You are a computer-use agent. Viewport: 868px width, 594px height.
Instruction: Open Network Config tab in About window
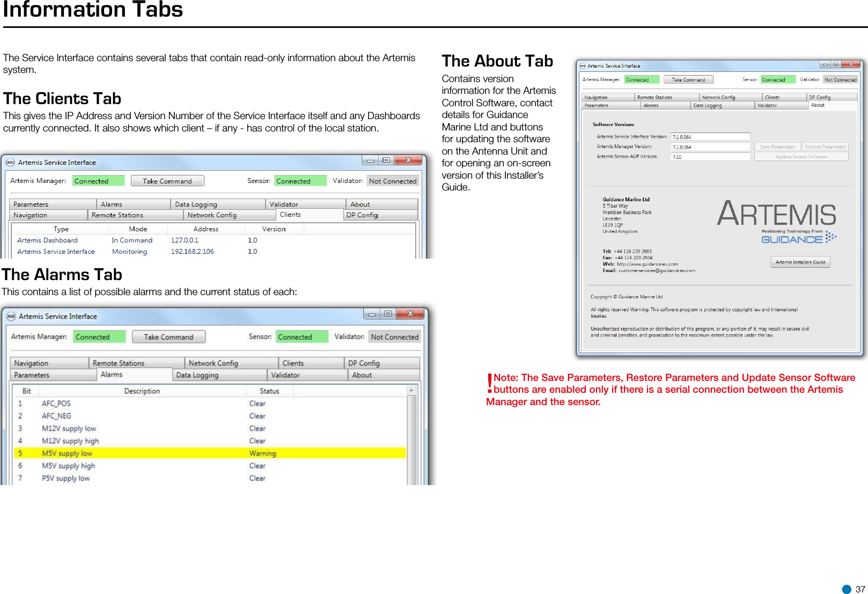[x=731, y=98]
